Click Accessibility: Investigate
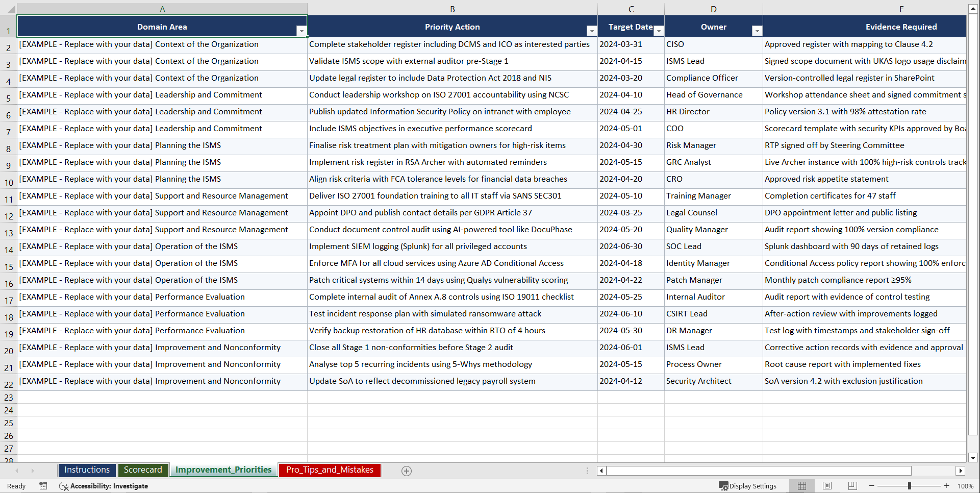Screen dimensions: 980x493 coord(109,486)
